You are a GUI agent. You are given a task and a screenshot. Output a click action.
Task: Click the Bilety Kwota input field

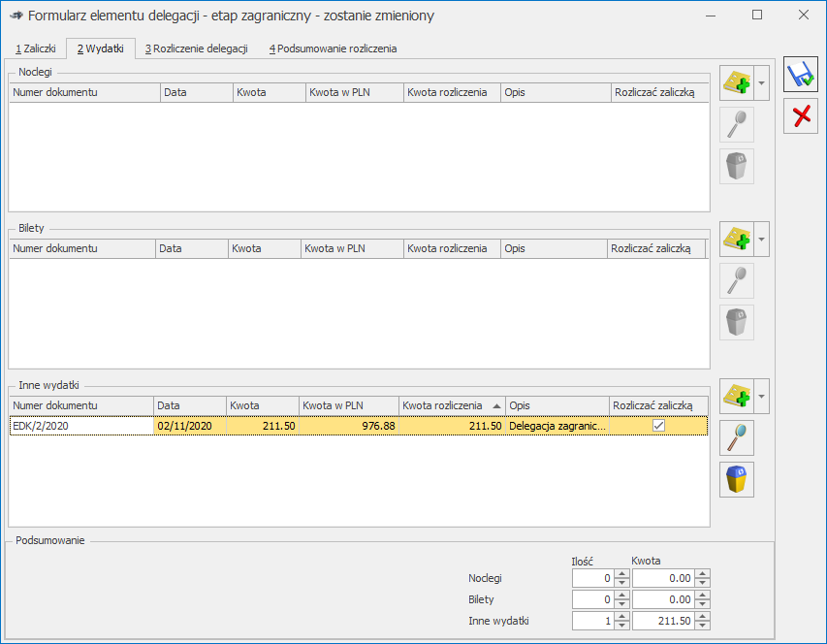pos(663,599)
